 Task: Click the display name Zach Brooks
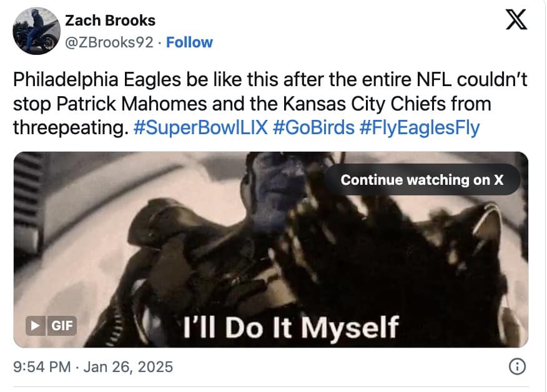pyautogui.click(x=110, y=20)
